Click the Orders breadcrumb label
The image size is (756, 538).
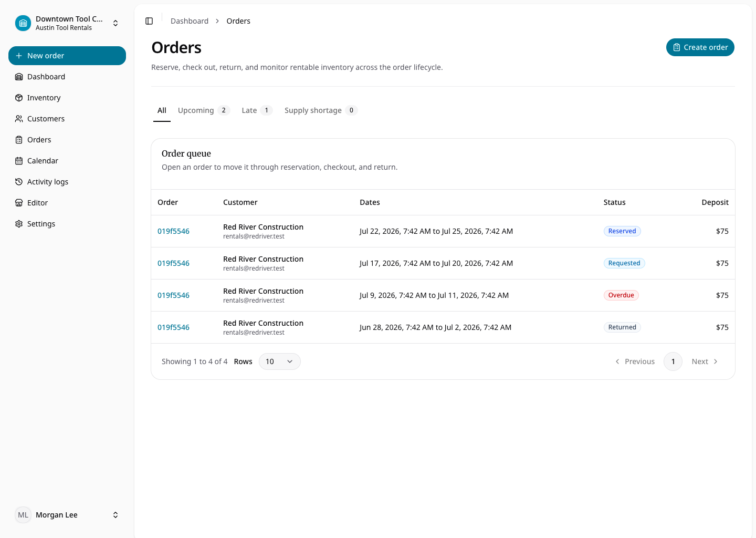coord(238,21)
